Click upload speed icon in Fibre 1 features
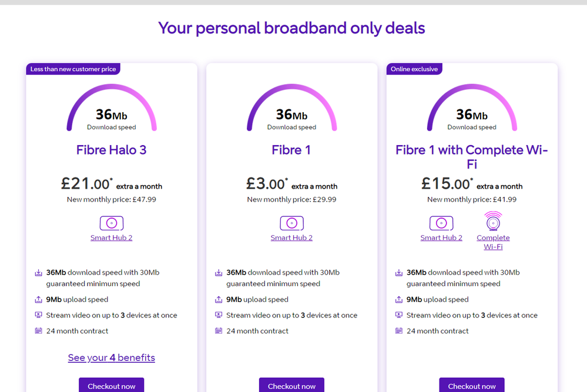The image size is (587, 392). point(219,300)
